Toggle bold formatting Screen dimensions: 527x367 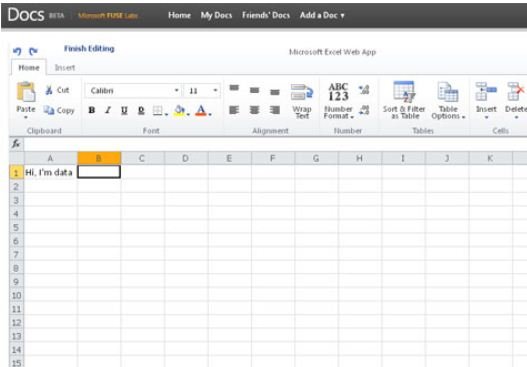pos(91,110)
